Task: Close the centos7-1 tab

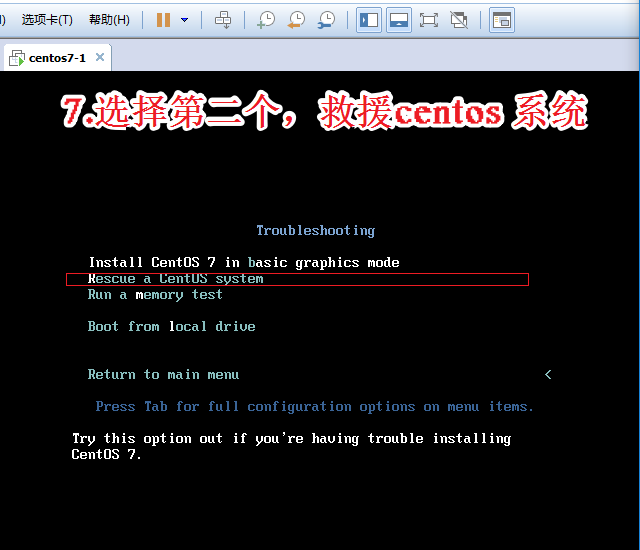Action: tap(100, 57)
